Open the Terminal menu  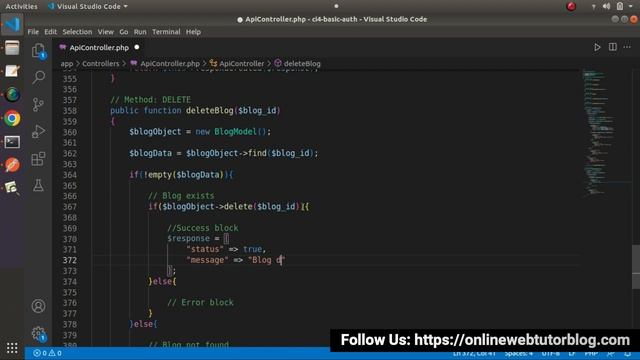tap(166, 32)
